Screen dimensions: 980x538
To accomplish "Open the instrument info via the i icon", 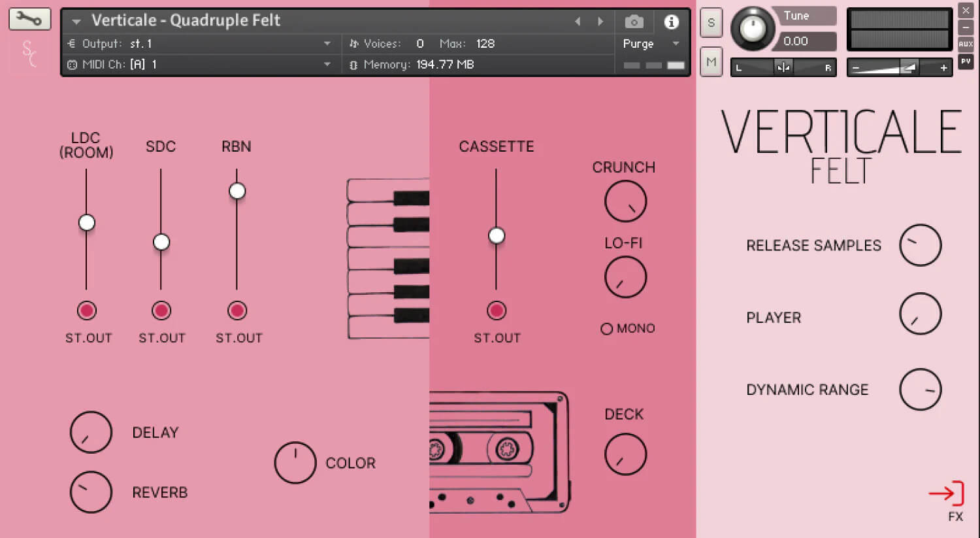I will pyautogui.click(x=671, y=22).
